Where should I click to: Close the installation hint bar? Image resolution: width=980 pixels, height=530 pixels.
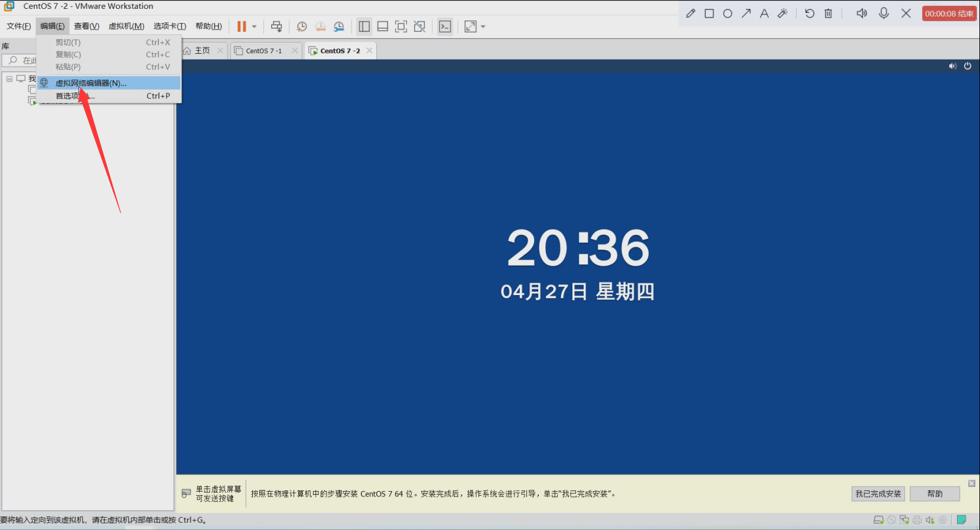972,483
